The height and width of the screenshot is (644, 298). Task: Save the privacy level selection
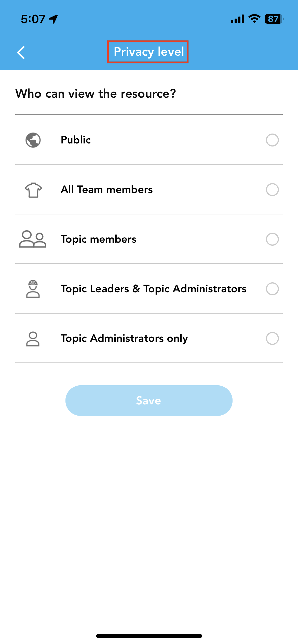point(149,401)
